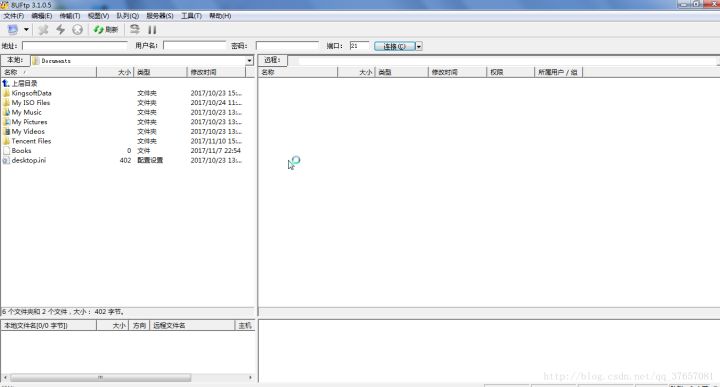Click the globe icon in toolbar
This screenshot has height=387, width=720.
coord(78,30)
